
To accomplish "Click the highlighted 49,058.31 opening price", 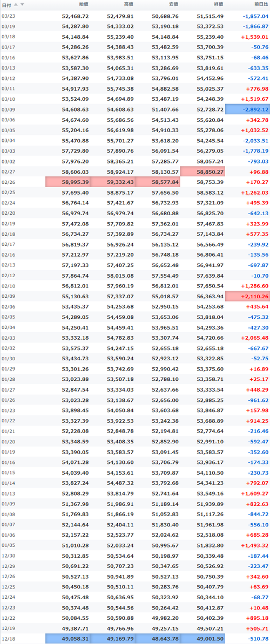I will (68, 639).
